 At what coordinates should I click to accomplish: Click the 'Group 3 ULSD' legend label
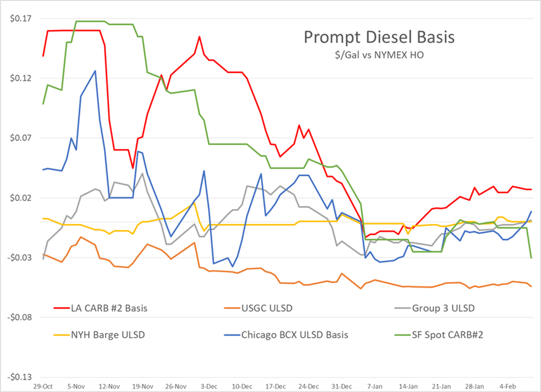(444, 308)
